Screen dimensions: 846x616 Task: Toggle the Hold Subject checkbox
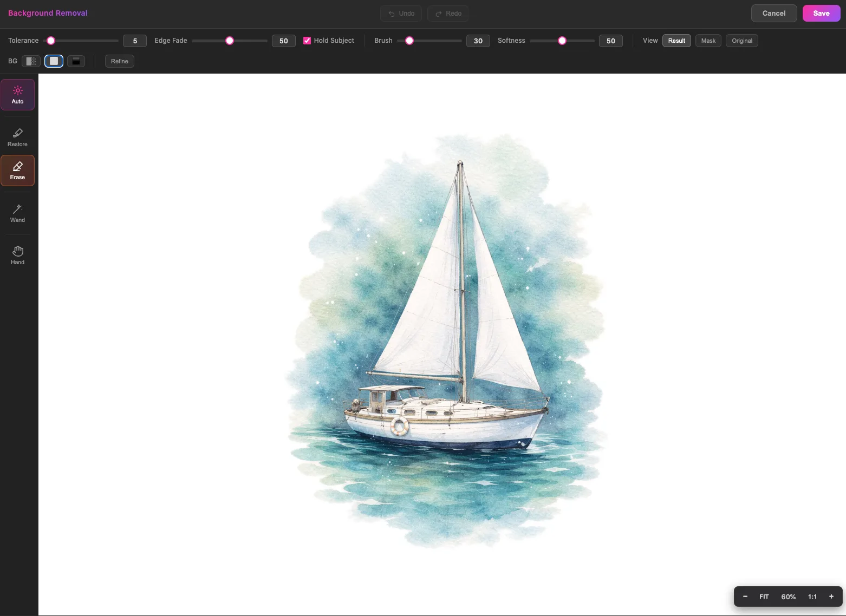(307, 41)
